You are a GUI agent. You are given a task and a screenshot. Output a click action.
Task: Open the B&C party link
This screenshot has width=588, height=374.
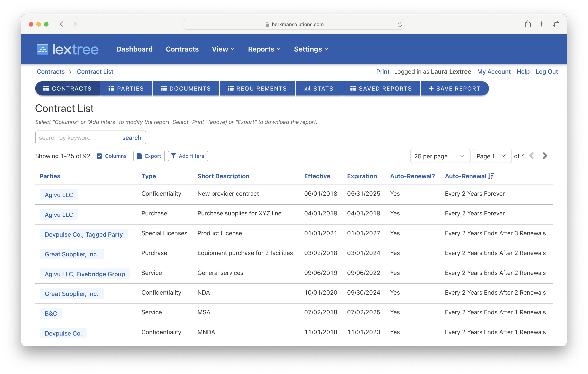coord(51,313)
